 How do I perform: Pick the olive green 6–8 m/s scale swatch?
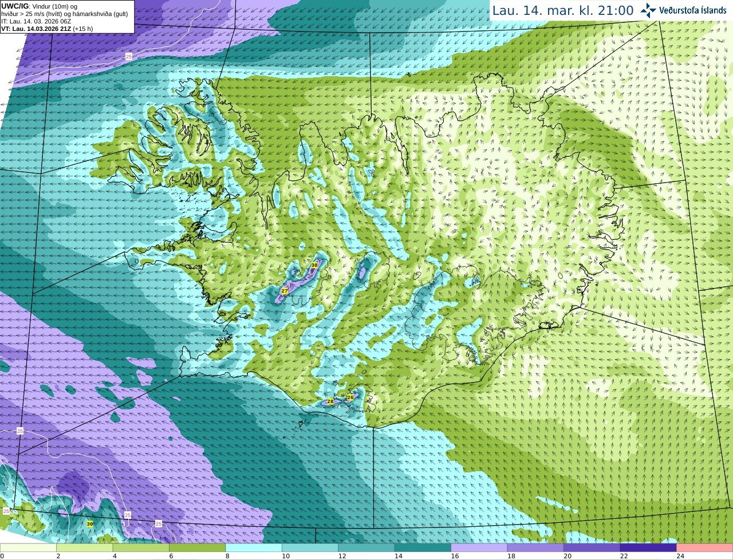pos(197,548)
